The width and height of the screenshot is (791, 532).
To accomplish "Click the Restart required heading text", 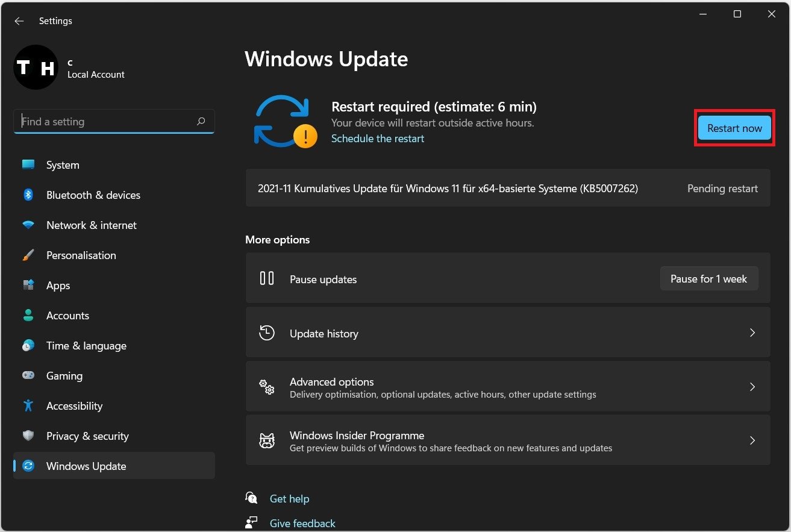I will pyautogui.click(x=434, y=107).
